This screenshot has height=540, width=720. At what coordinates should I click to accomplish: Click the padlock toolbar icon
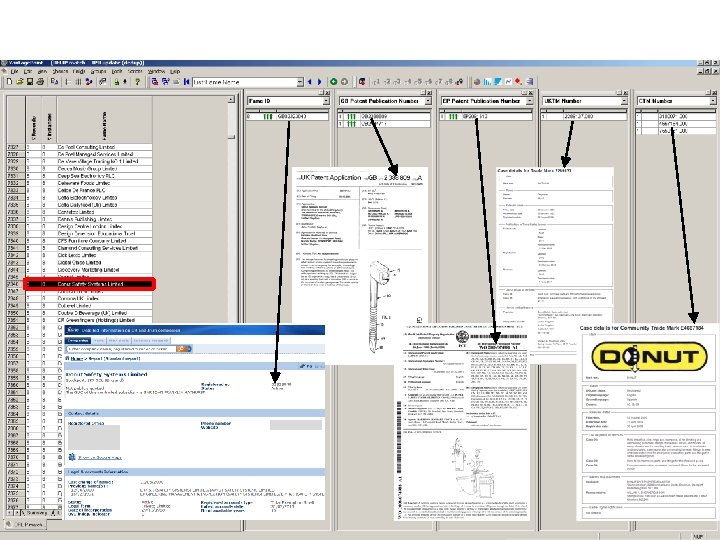pos(116,82)
